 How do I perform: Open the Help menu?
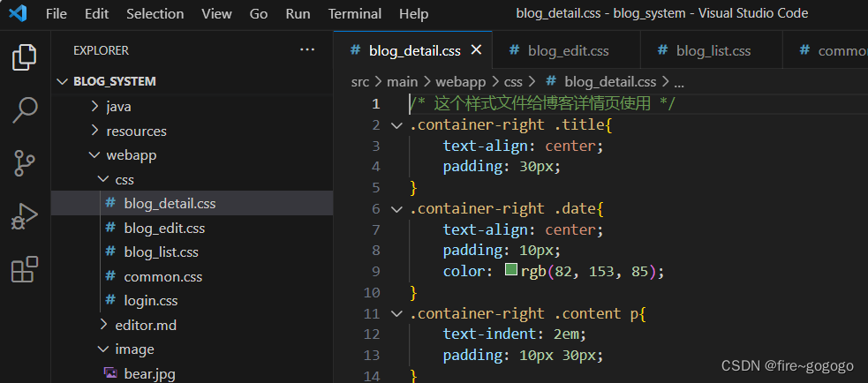pyautogui.click(x=413, y=14)
